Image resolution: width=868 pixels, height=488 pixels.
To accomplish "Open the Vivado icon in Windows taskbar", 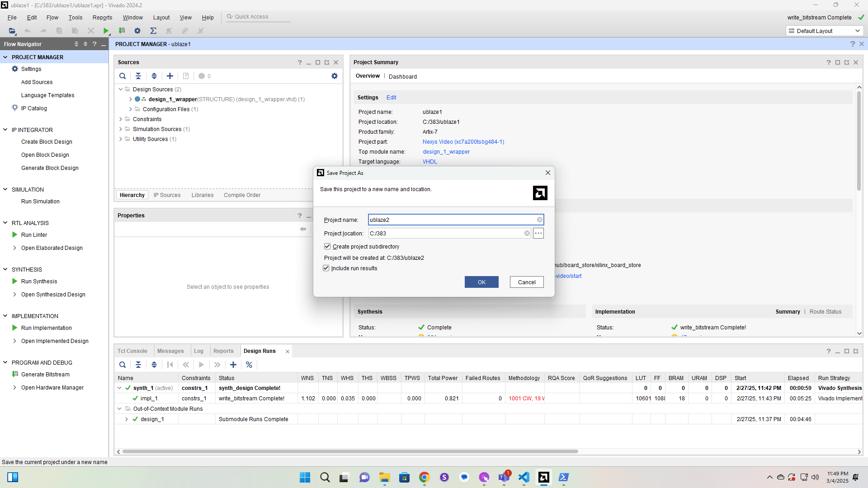I will pyautogui.click(x=543, y=477).
